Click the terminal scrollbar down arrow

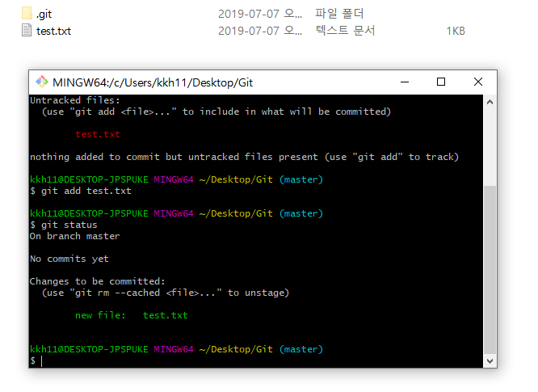click(x=490, y=361)
